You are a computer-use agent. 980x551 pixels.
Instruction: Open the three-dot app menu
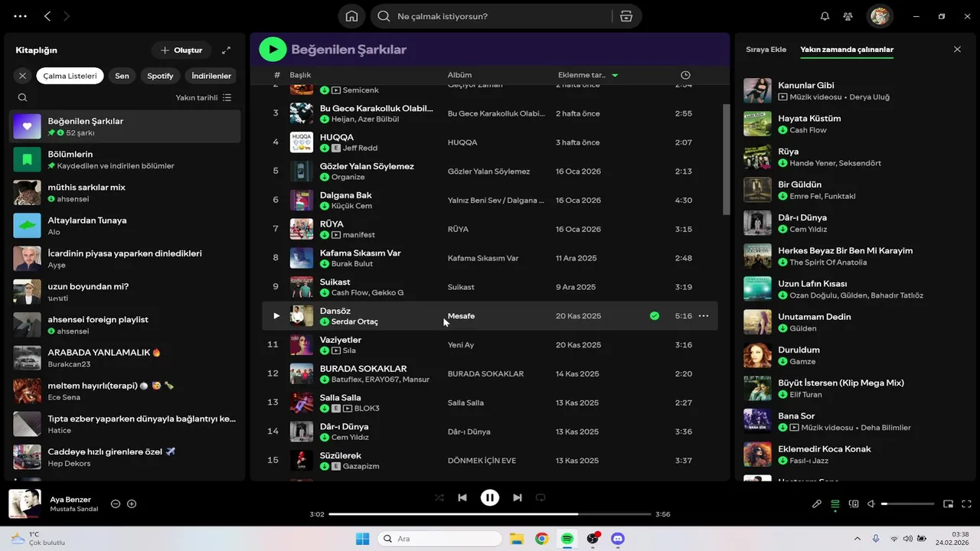coord(20,16)
